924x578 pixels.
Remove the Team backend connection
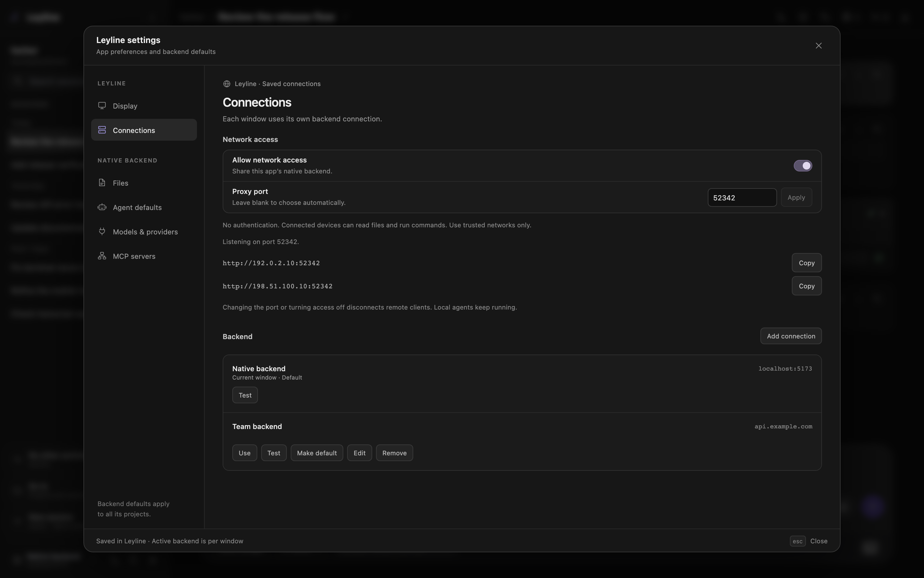click(x=394, y=453)
